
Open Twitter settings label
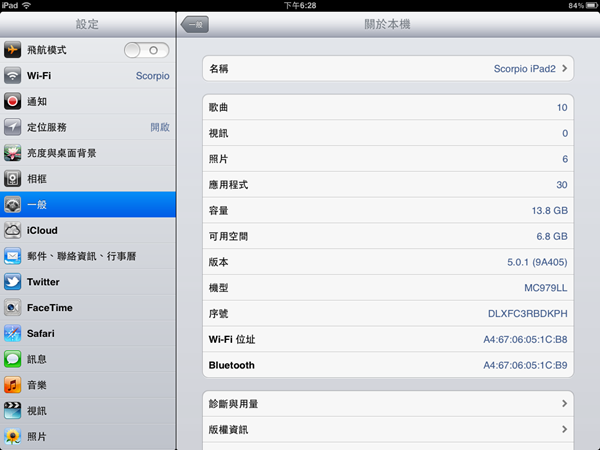43,282
